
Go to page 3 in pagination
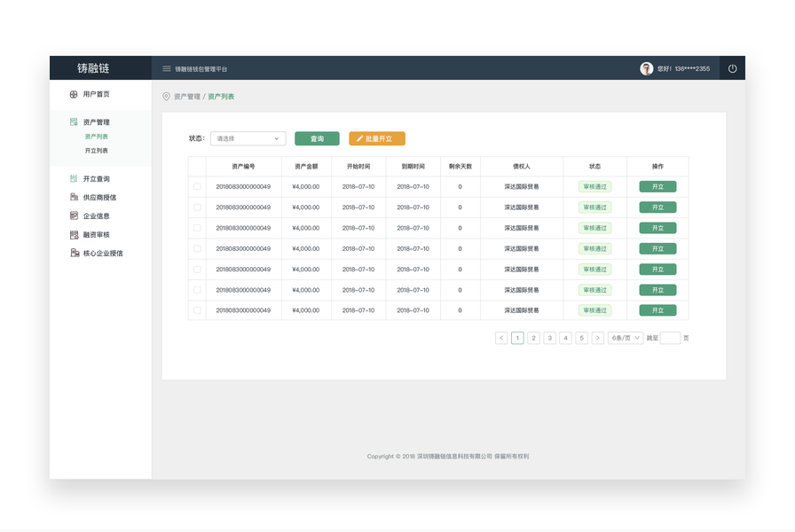click(x=549, y=338)
